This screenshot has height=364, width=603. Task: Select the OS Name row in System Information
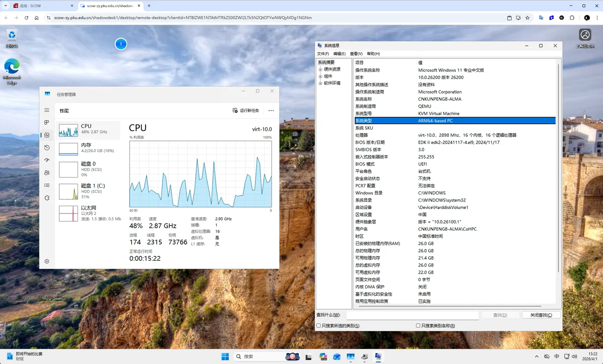455,70
